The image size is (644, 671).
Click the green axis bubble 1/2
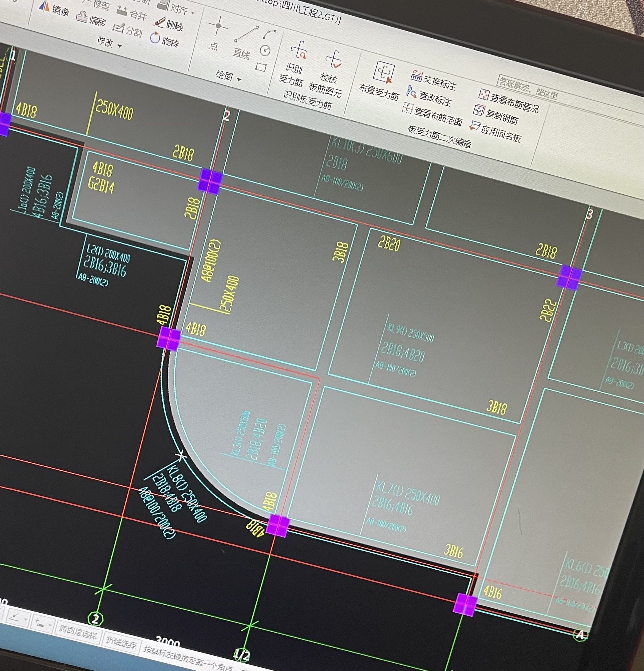point(242,655)
